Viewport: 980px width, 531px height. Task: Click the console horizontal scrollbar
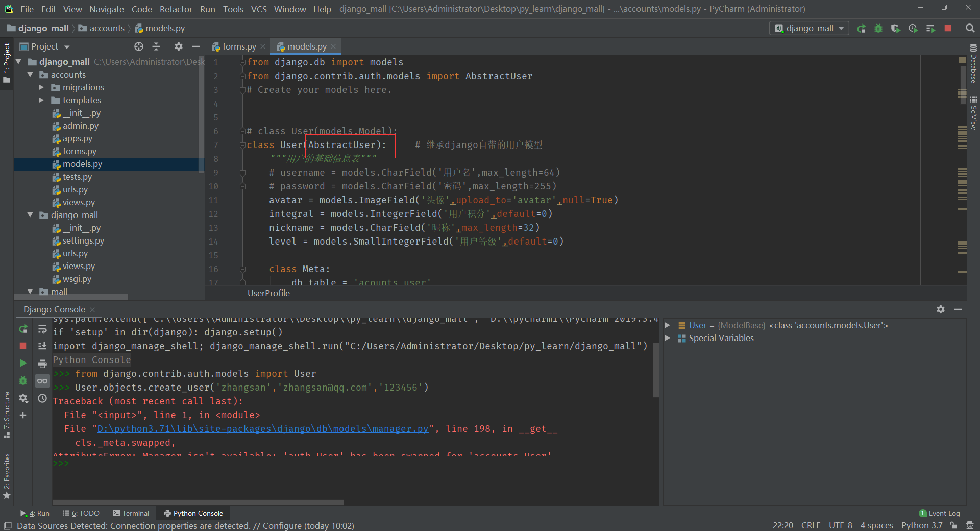pyautogui.click(x=198, y=502)
